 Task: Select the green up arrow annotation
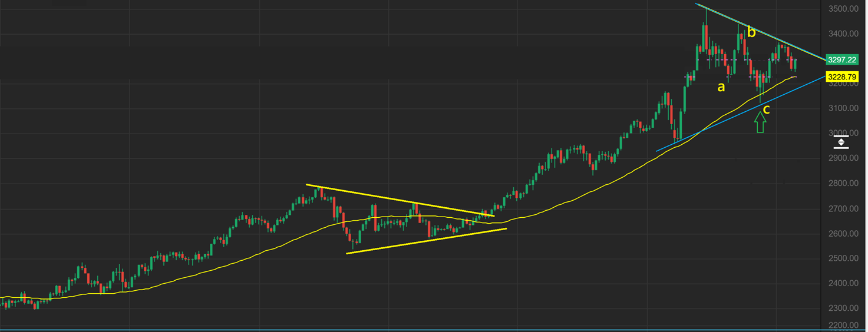pyautogui.click(x=760, y=122)
